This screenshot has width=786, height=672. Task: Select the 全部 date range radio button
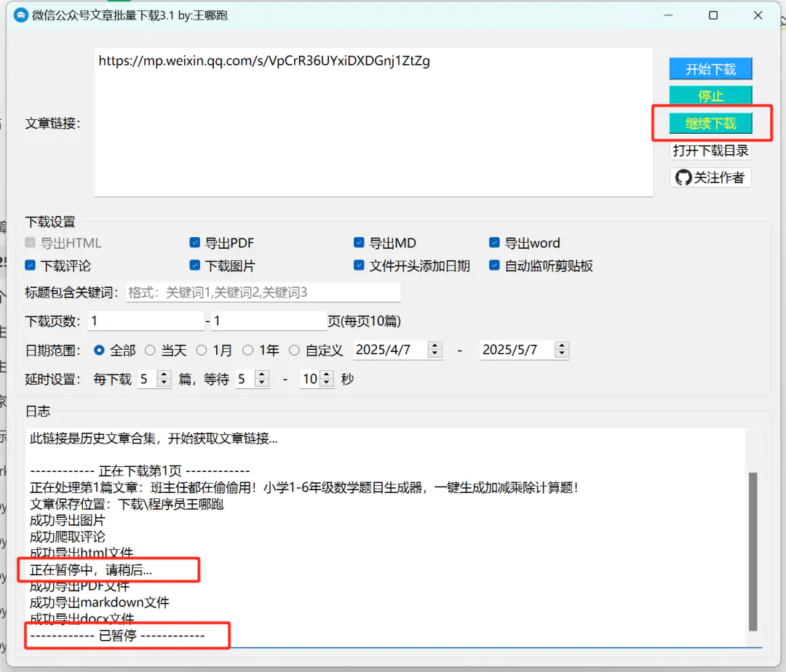pyautogui.click(x=99, y=351)
